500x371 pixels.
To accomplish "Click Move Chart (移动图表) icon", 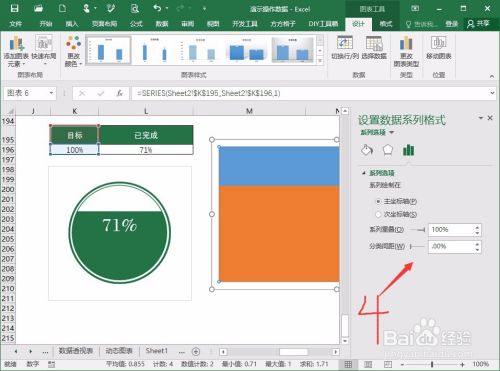I will 438,47.
